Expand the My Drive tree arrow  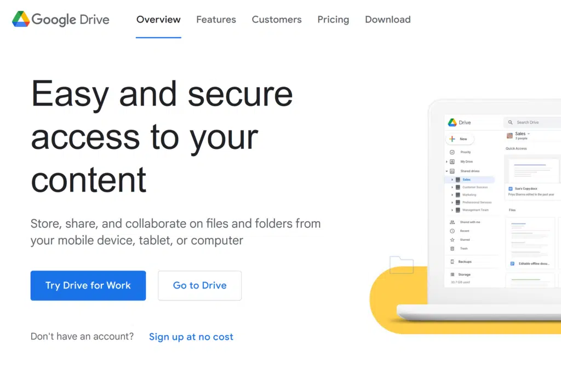(x=447, y=162)
